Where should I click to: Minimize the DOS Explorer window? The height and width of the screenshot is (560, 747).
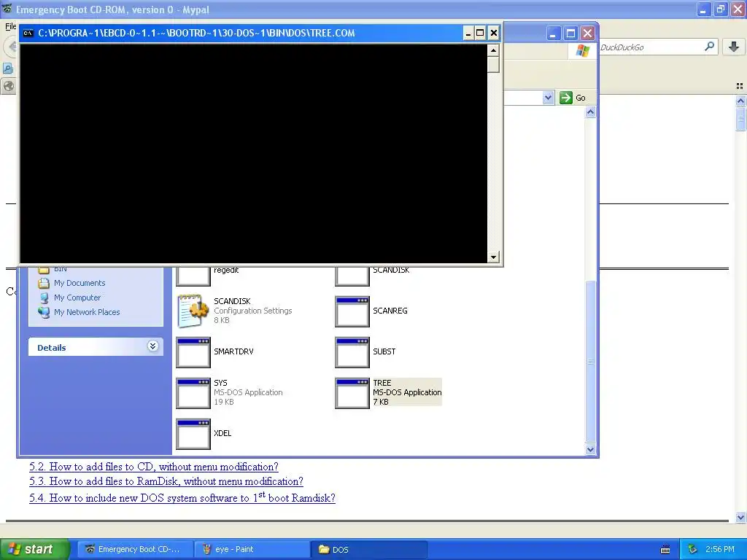553,34
